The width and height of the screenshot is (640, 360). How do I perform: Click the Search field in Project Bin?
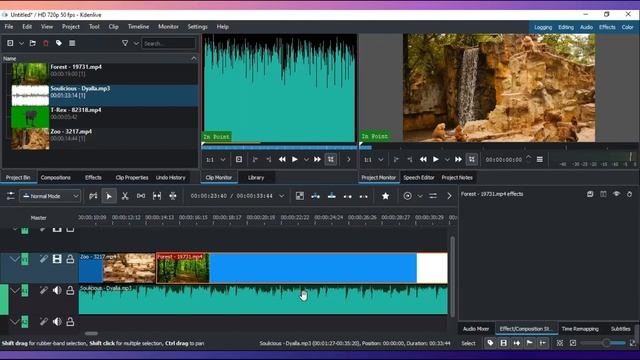coord(169,43)
